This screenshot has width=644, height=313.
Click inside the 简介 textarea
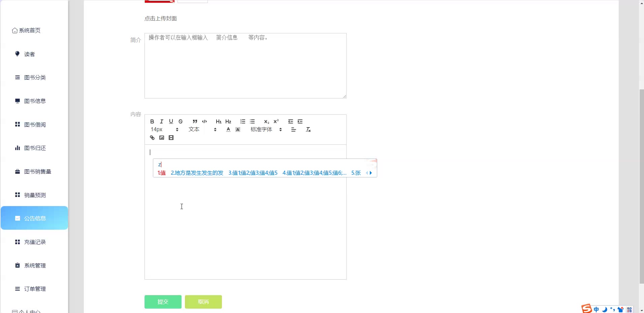tap(246, 66)
